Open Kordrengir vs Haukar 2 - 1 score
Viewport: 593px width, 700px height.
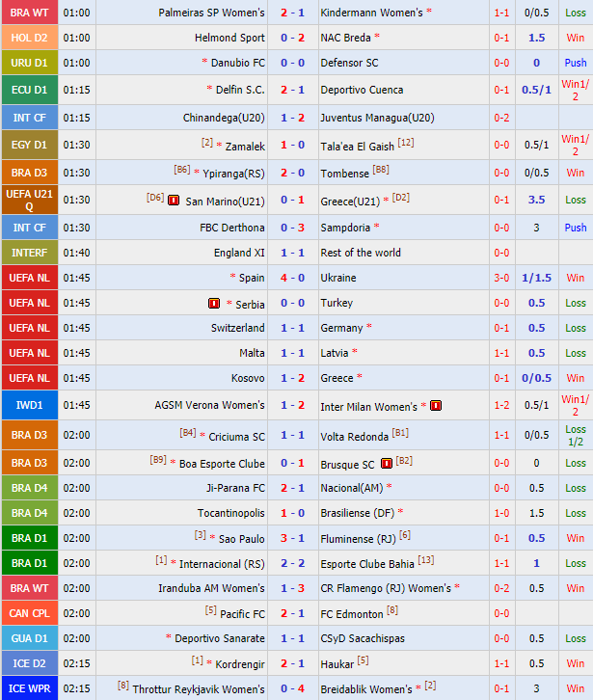pos(292,663)
